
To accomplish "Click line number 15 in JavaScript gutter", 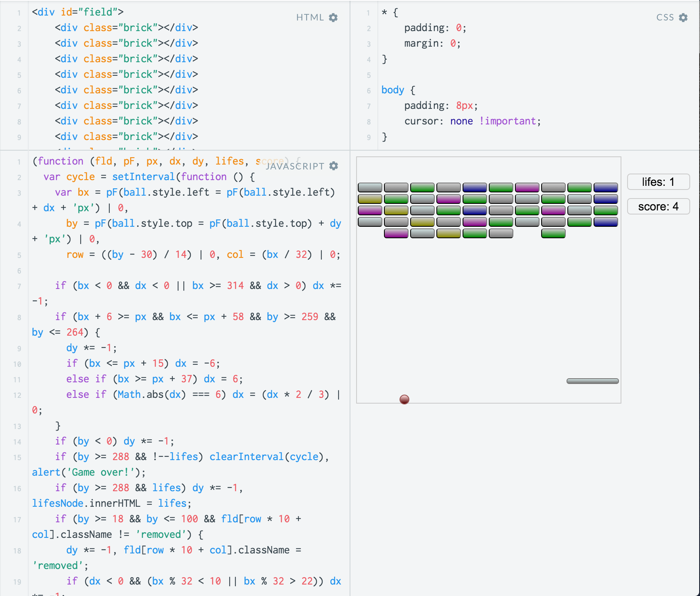I will pos(17,457).
